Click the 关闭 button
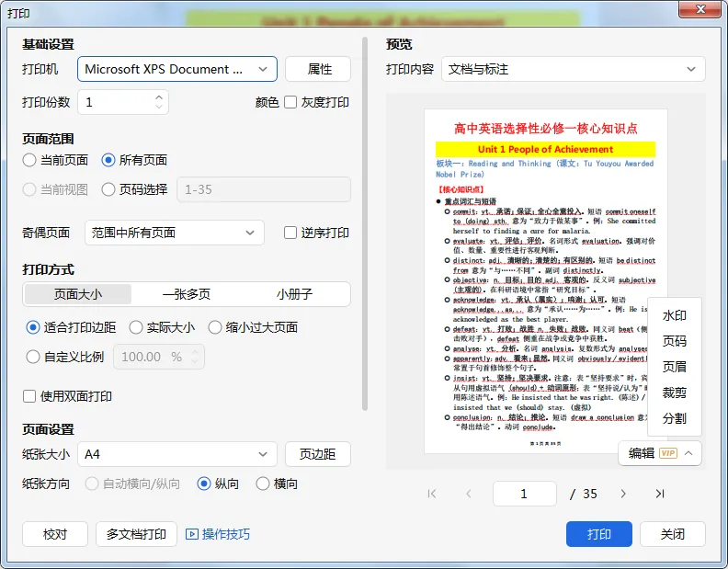This screenshot has width=728, height=569. click(x=673, y=534)
